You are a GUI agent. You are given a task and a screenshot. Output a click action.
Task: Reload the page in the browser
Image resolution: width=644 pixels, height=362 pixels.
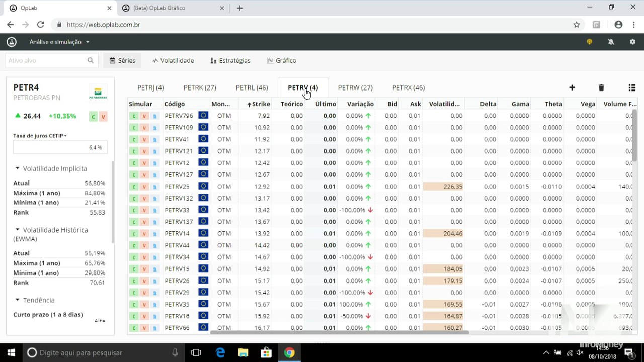click(x=40, y=24)
